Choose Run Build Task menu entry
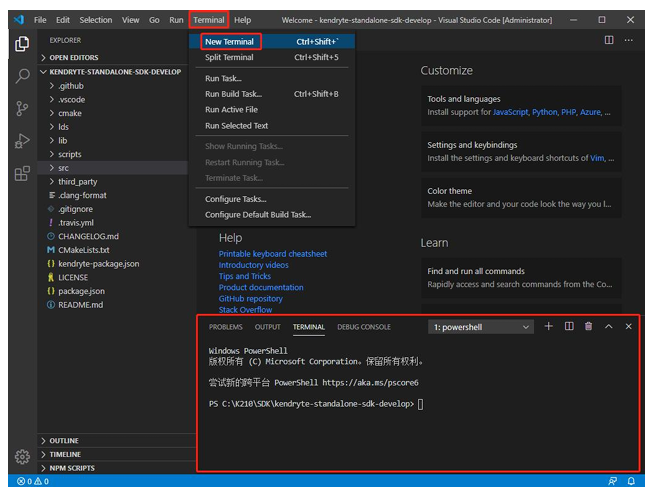This screenshot has width=652, height=492. coord(272,94)
